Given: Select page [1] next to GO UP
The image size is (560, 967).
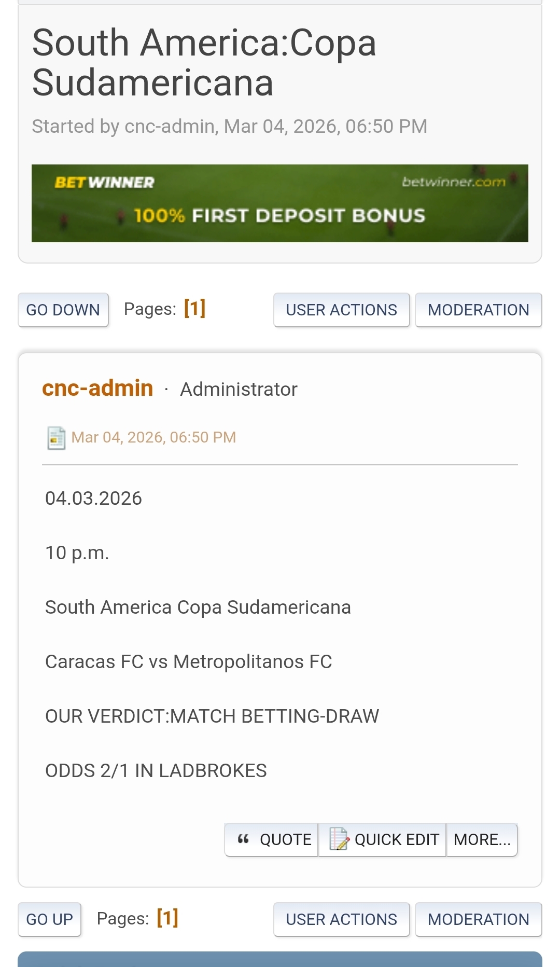Looking at the screenshot, I should tap(167, 918).
